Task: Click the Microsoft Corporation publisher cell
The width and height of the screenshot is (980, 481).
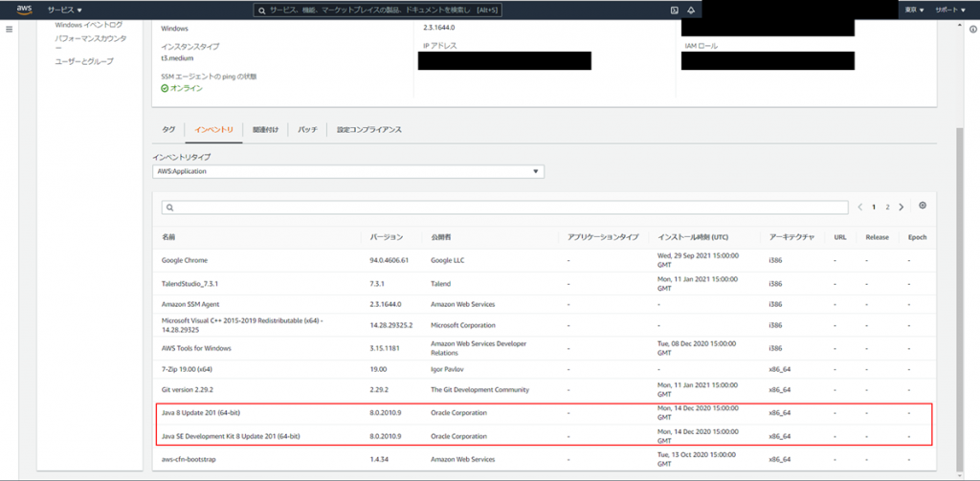Action: click(463, 325)
